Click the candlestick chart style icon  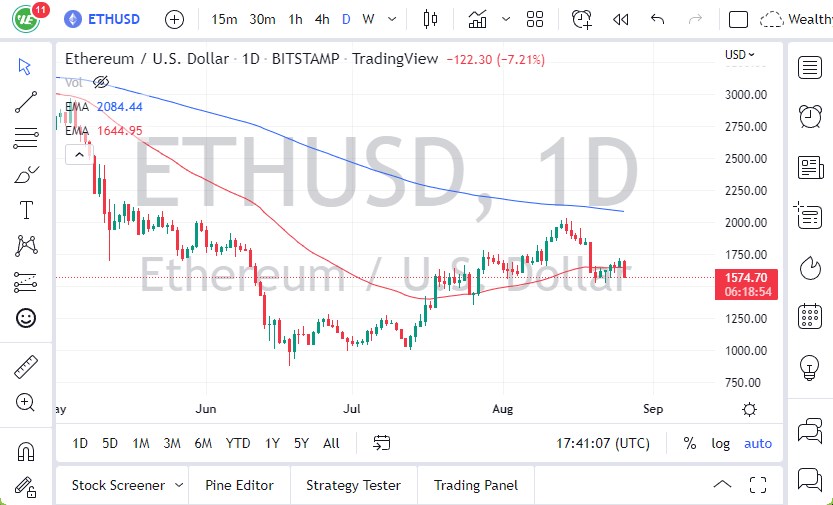point(431,19)
